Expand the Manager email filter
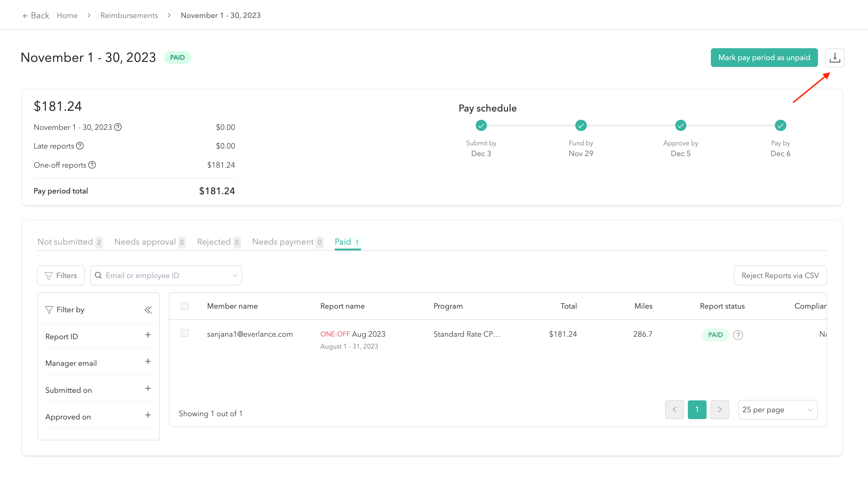Viewport: 868px width, 477px height. (x=148, y=362)
